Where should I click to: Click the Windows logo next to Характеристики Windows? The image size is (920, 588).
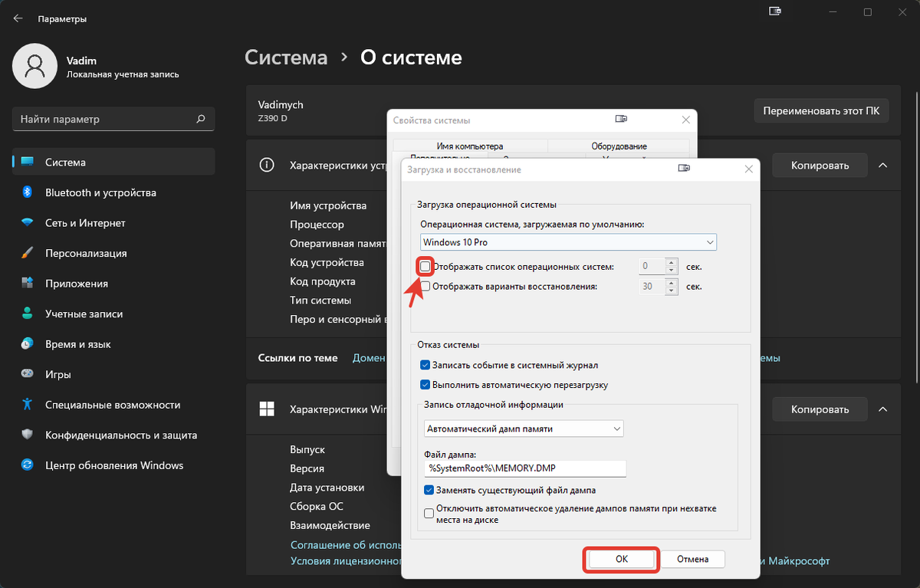(x=267, y=409)
